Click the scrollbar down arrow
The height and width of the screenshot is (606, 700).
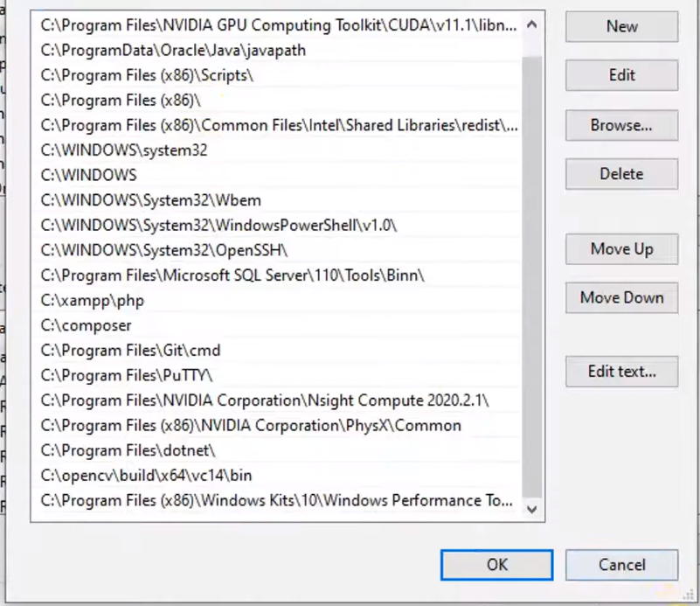tap(531, 509)
